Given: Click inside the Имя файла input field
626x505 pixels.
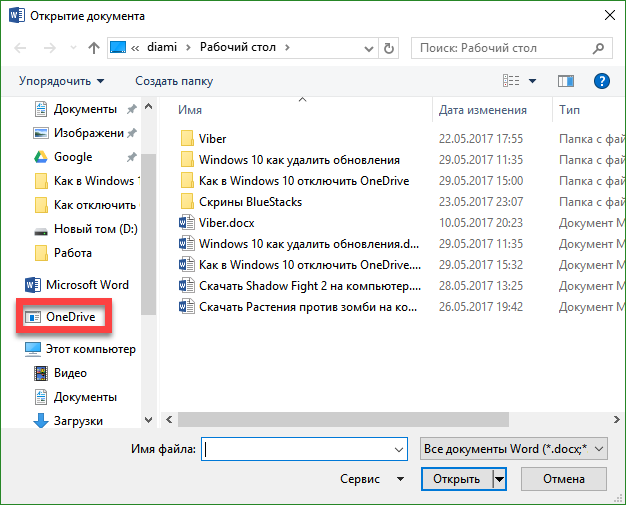Looking at the screenshot, I should (x=304, y=450).
